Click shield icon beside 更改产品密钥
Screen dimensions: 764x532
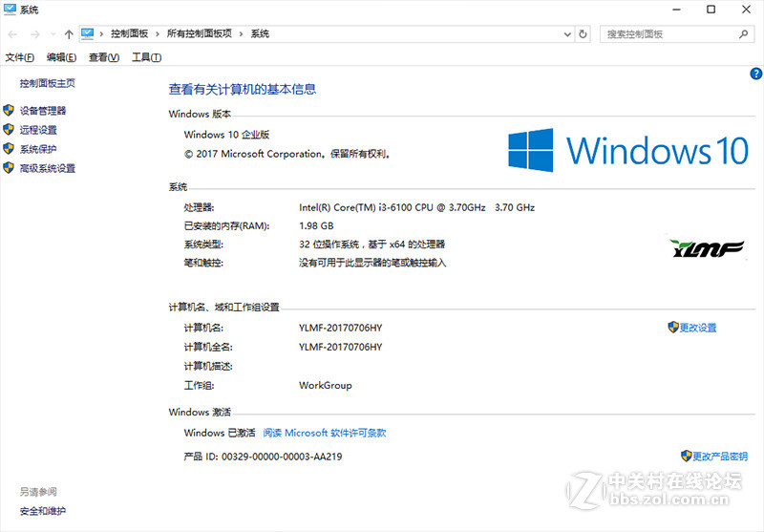click(687, 456)
